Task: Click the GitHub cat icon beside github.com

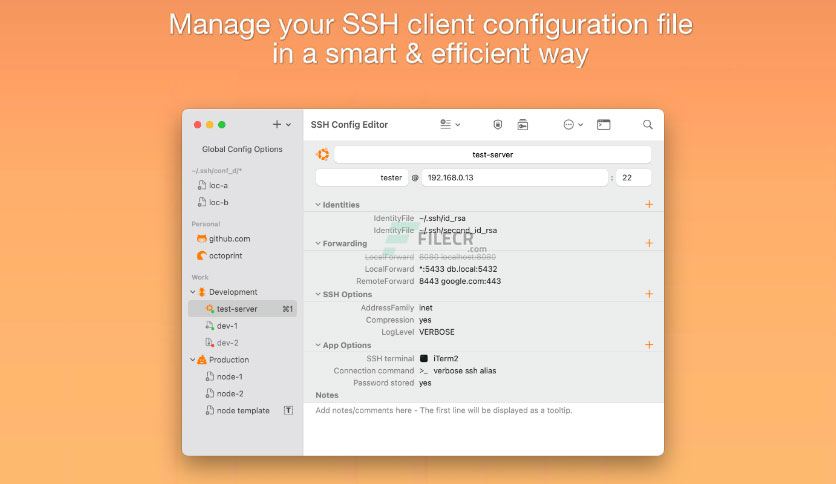Action: tap(202, 239)
